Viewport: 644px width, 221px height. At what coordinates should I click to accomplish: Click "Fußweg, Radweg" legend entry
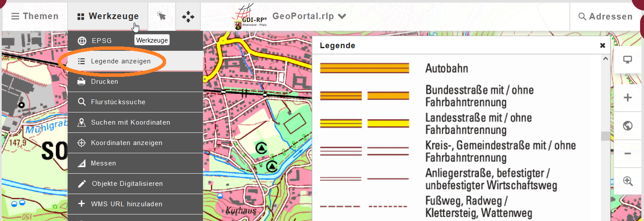pyautogui.click(x=478, y=207)
